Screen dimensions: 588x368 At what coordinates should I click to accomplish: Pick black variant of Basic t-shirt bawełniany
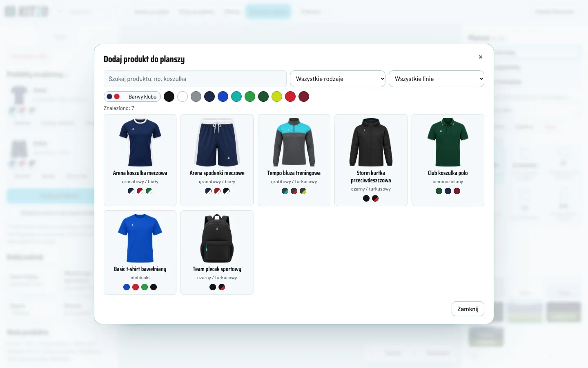tap(154, 287)
